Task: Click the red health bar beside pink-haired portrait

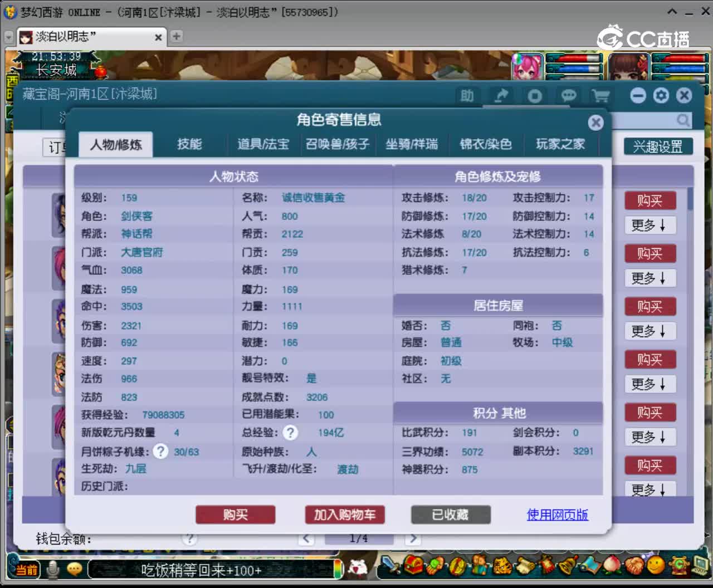Action: pos(574,58)
